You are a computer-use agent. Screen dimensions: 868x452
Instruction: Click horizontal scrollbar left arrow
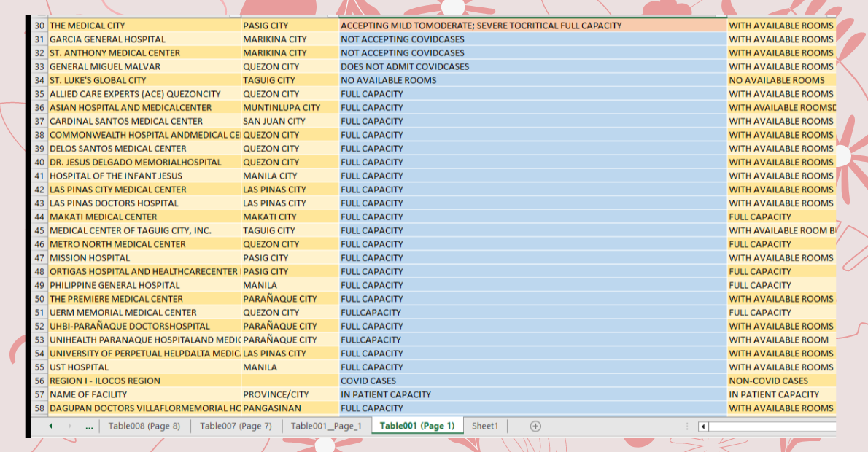coord(703,426)
